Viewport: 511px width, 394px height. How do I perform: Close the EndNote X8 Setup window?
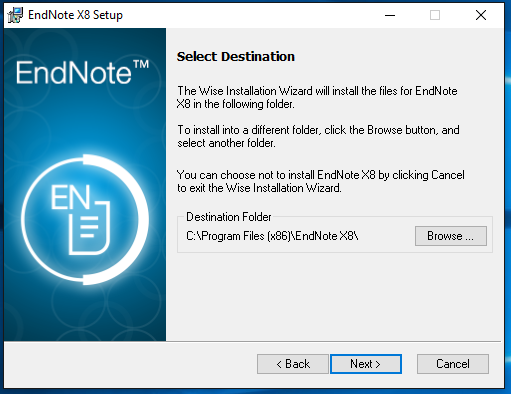(x=481, y=15)
